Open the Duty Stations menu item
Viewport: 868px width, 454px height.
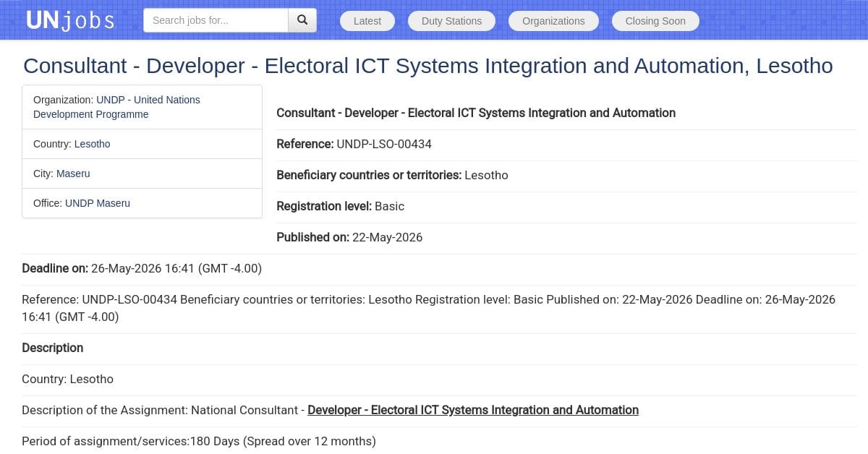(451, 21)
